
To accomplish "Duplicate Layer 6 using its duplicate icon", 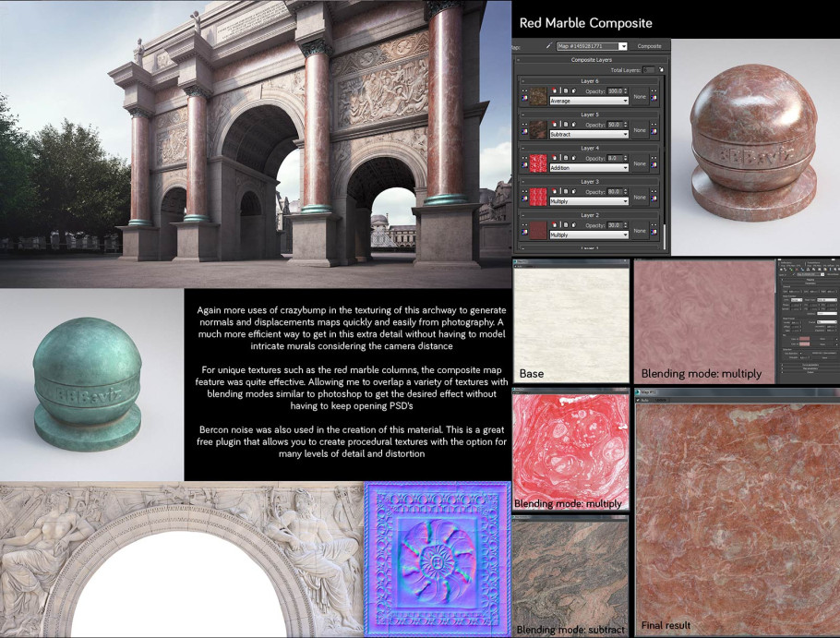I will point(574,90).
